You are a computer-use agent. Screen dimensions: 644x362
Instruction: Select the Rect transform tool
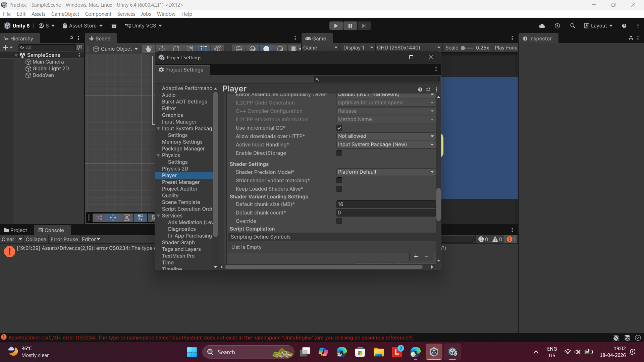click(204, 49)
